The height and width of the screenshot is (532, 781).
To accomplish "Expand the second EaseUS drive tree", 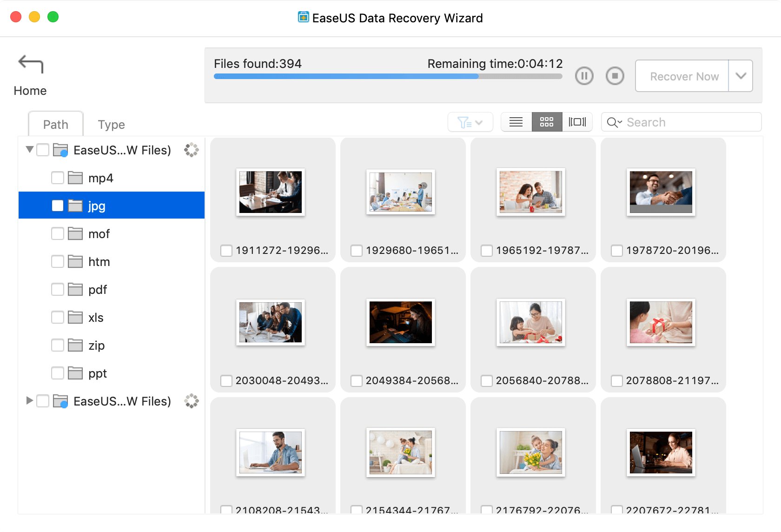I will [29, 401].
